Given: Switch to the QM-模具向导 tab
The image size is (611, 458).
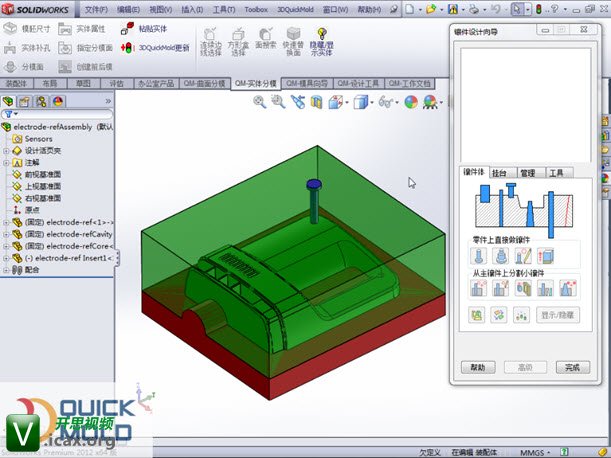Looking at the screenshot, I should 307,83.
